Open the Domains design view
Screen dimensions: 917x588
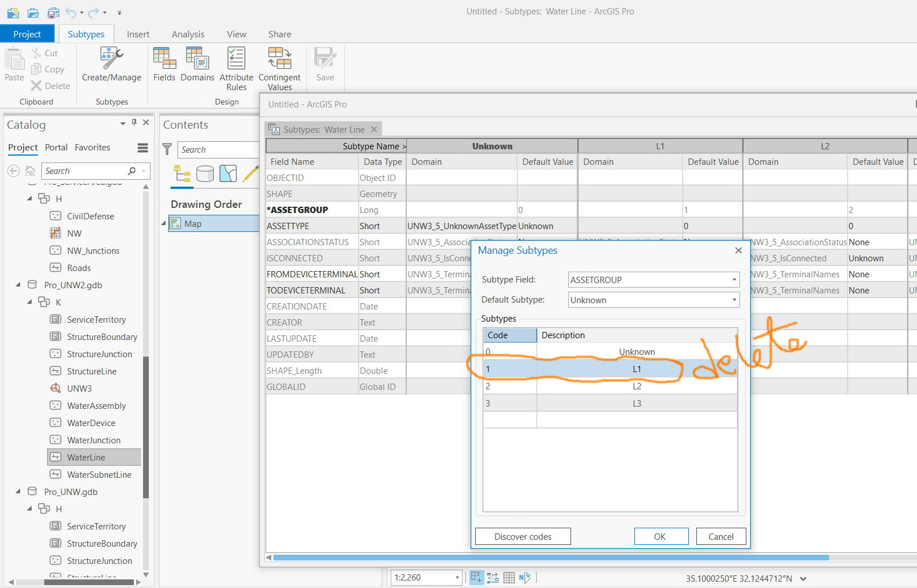click(197, 65)
